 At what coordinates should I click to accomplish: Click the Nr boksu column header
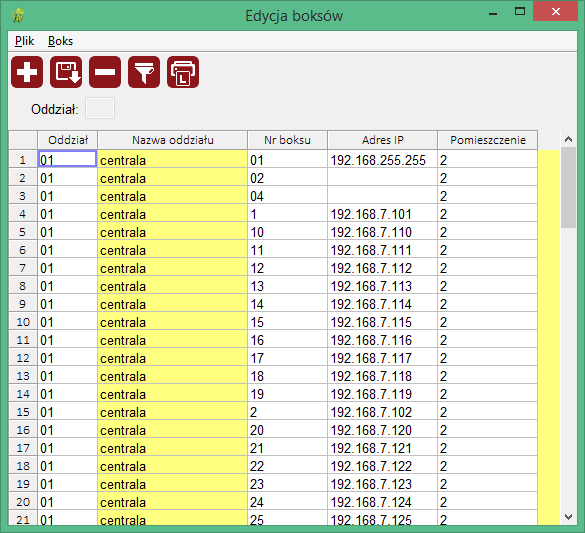[x=287, y=140]
